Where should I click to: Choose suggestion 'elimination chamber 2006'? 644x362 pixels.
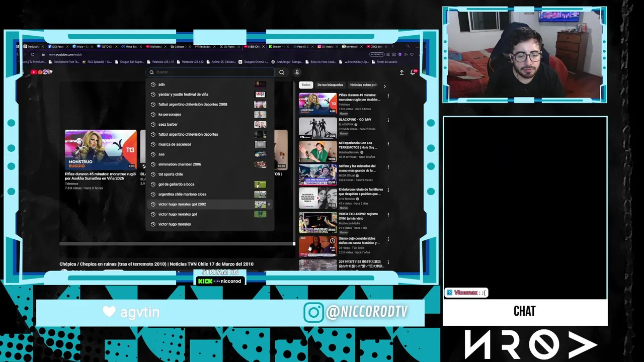click(x=210, y=164)
